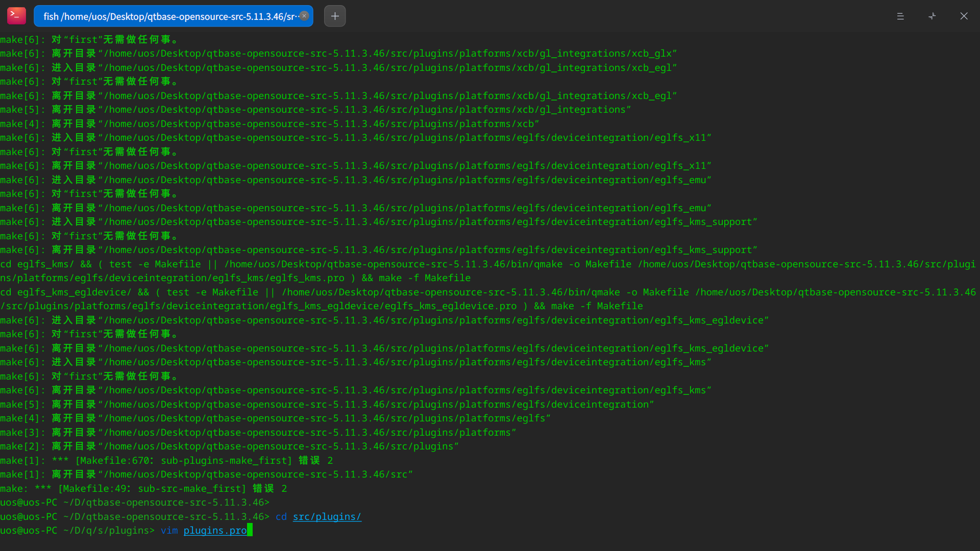Click the vim command word in the prompt
Image resolution: width=980 pixels, height=551 pixels.
(x=169, y=531)
